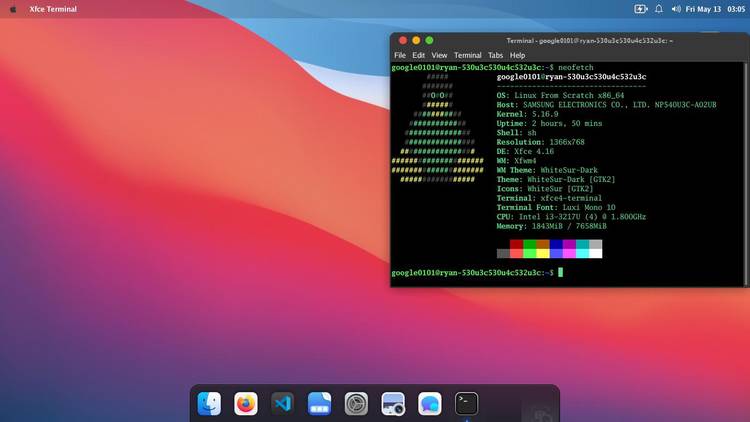Click the 'Host: SAMSUNG ELECTRONICS' line
This screenshot has height=422, width=750.
coord(607,104)
